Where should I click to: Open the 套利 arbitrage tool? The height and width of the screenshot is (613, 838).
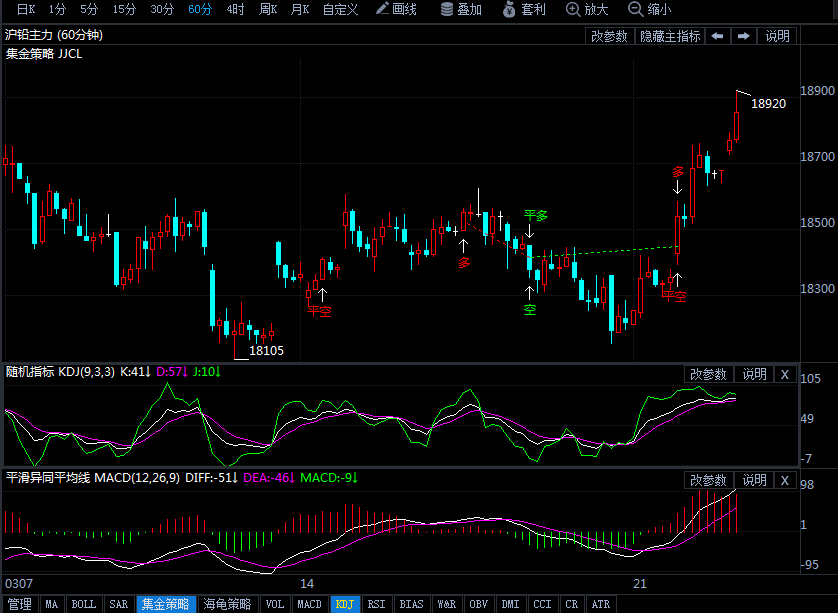pyautogui.click(x=524, y=9)
